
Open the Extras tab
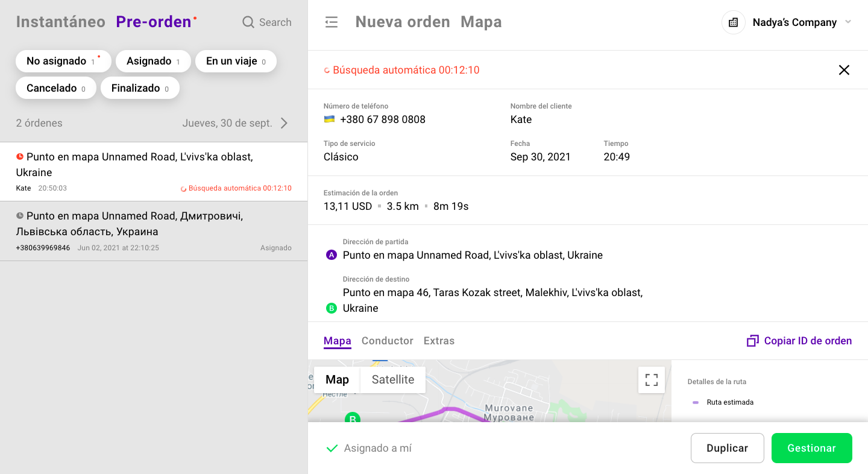(x=439, y=341)
